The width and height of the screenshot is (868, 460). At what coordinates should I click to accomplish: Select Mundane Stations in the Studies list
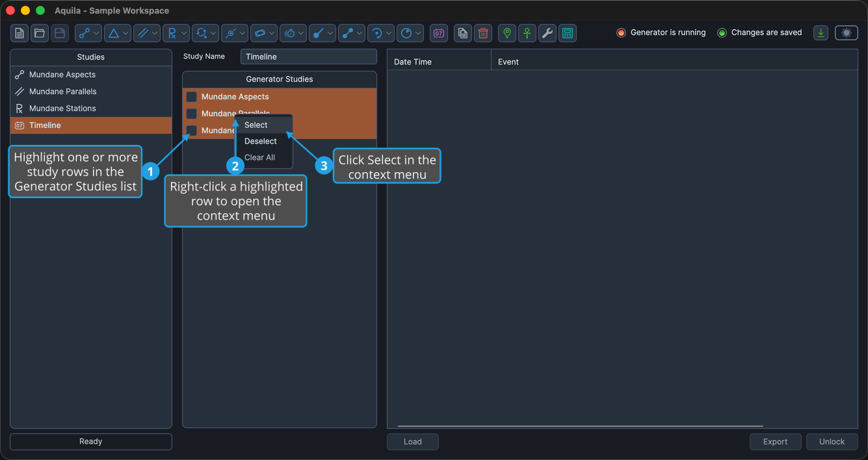(x=91, y=109)
